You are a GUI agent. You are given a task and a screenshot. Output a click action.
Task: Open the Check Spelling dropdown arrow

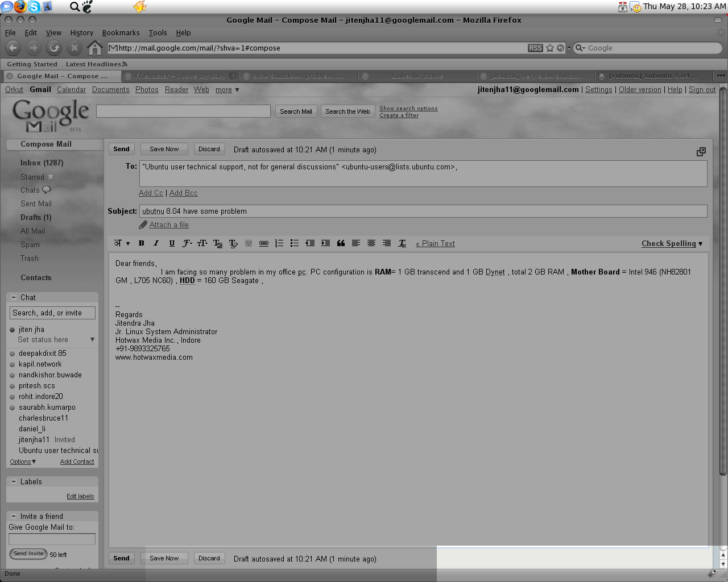pos(700,244)
